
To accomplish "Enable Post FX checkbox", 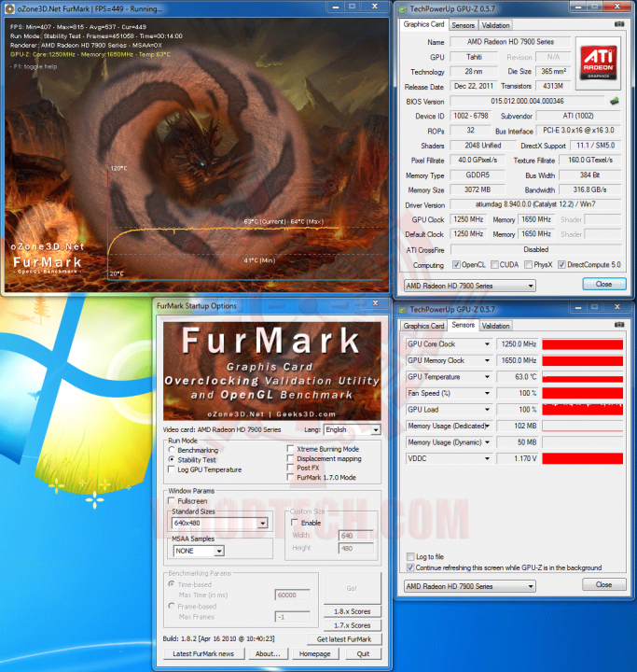I will pyautogui.click(x=290, y=468).
